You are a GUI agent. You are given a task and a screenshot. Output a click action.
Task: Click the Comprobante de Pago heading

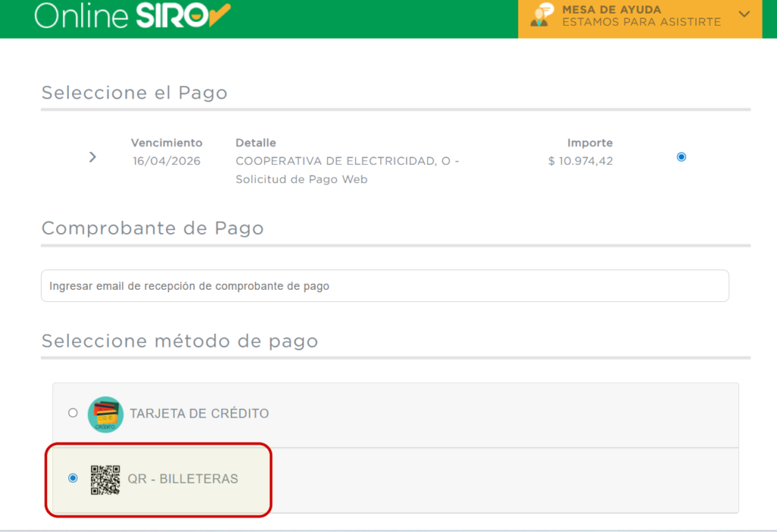[x=153, y=228]
